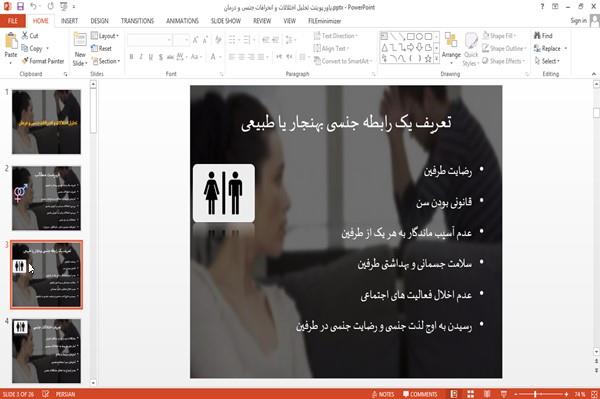600x399 pixels.
Task: Switch to the INSERT tab
Action: 69,21
